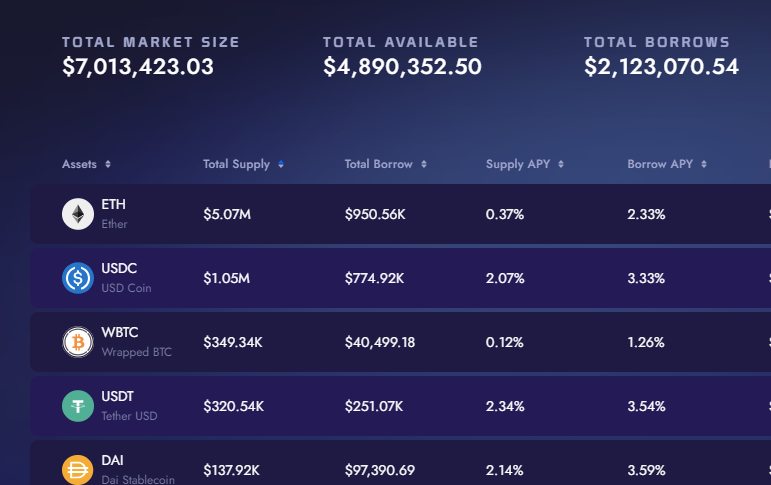The image size is (771, 485).
Task: Click the Borrow APY column header
Action: [x=660, y=164]
